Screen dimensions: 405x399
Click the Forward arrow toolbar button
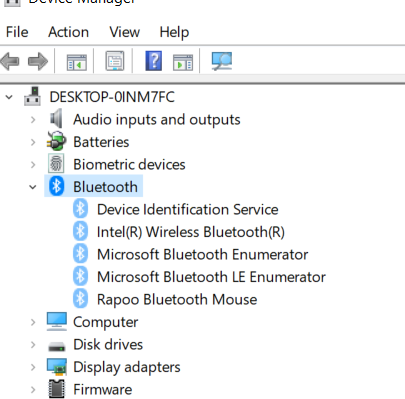tap(38, 61)
